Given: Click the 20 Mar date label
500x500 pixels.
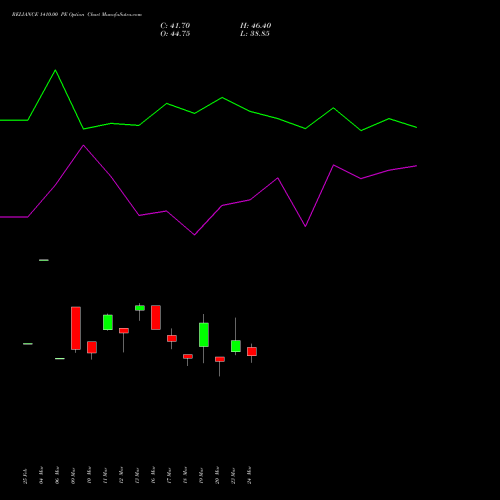Looking at the screenshot, I should (218, 475).
